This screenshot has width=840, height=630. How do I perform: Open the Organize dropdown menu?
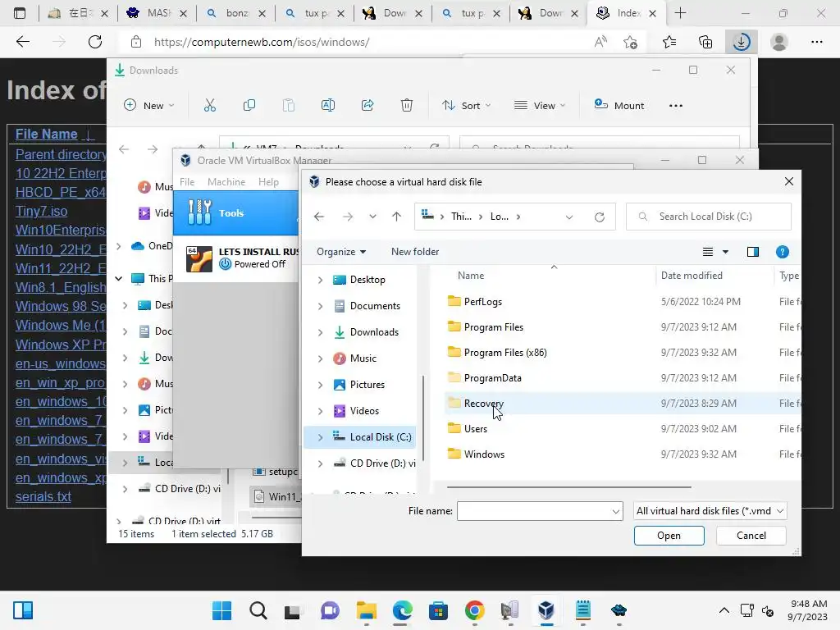pyautogui.click(x=341, y=252)
